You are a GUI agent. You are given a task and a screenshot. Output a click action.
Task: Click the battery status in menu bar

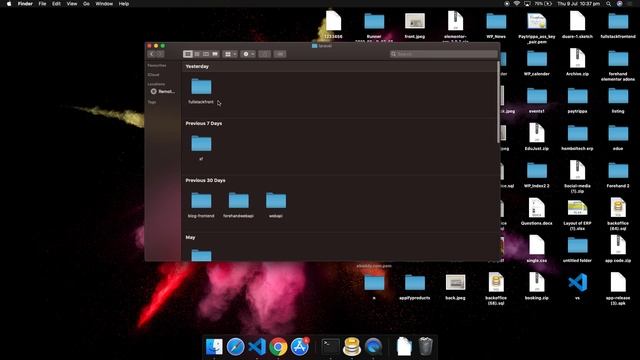544,4
